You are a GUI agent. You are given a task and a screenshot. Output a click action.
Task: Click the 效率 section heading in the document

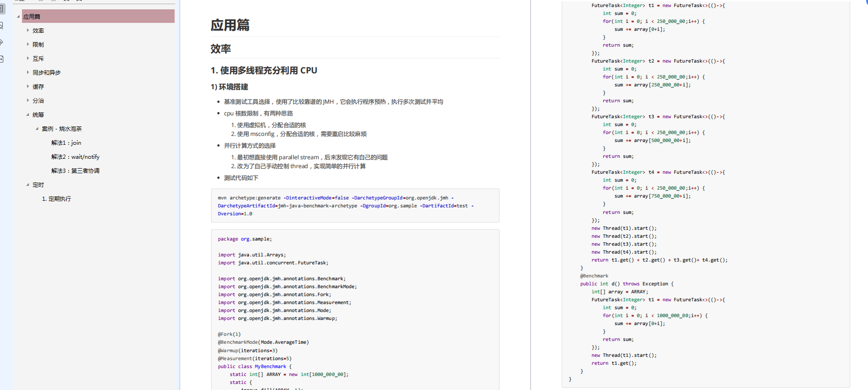[221, 49]
